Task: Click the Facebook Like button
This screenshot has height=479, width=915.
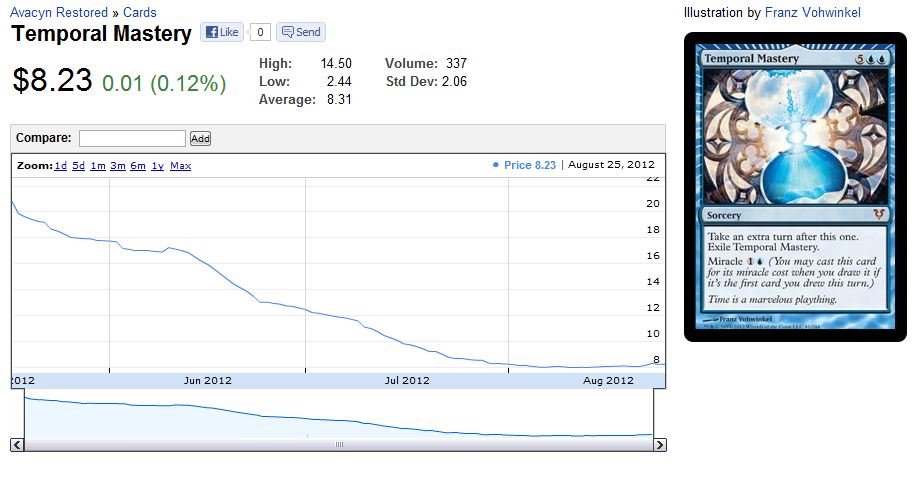Action: 222,32
